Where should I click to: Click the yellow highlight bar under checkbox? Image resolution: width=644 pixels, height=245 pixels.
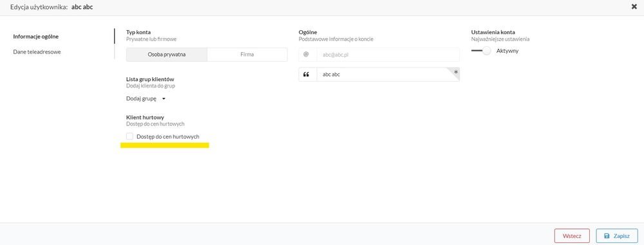click(165, 145)
